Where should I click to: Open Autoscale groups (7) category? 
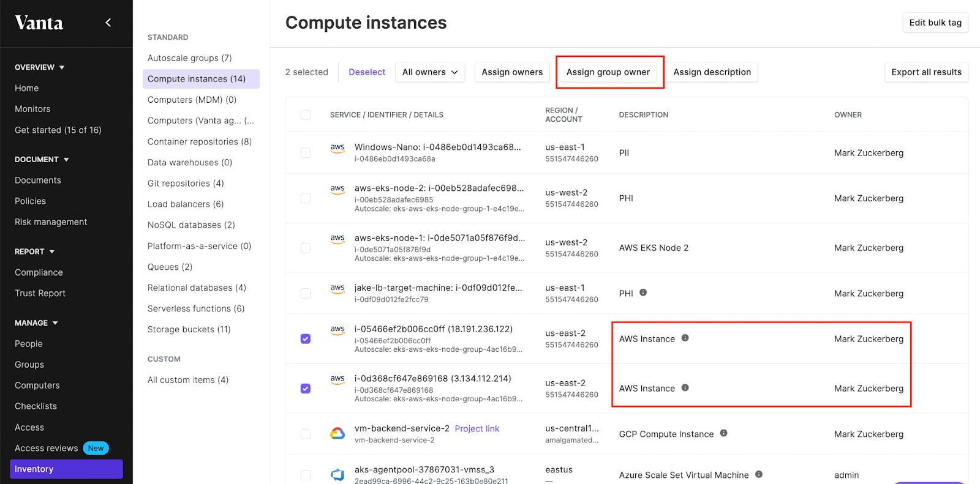(190, 58)
